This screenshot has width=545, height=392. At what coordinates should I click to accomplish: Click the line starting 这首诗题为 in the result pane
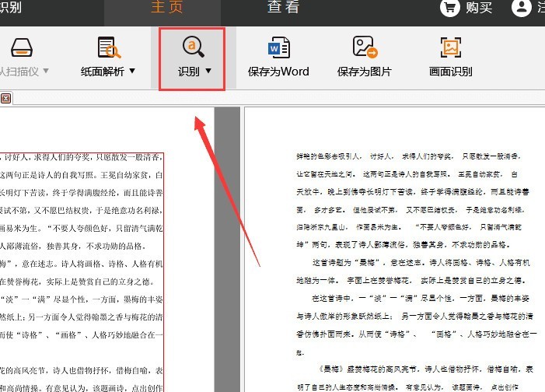[421, 263]
